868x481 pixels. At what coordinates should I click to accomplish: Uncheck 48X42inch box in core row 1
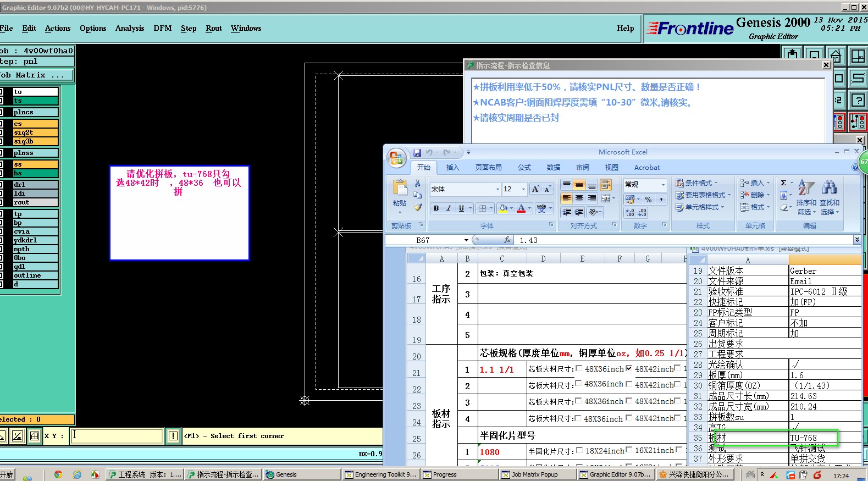click(x=629, y=368)
